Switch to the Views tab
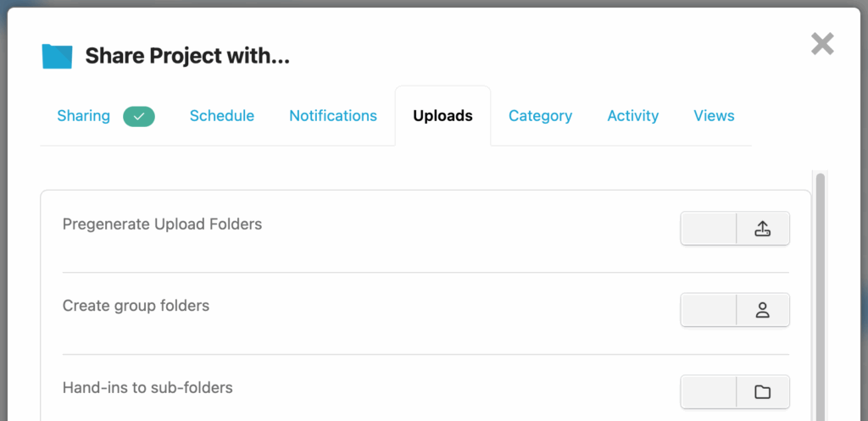The image size is (868, 421). coord(714,116)
